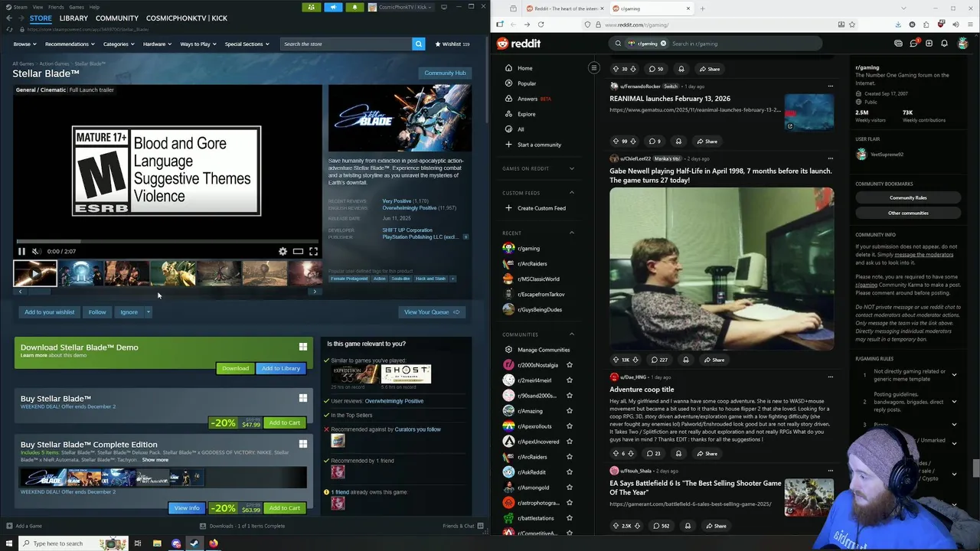
Task: Share the Adventure coop title post
Action: (x=707, y=453)
